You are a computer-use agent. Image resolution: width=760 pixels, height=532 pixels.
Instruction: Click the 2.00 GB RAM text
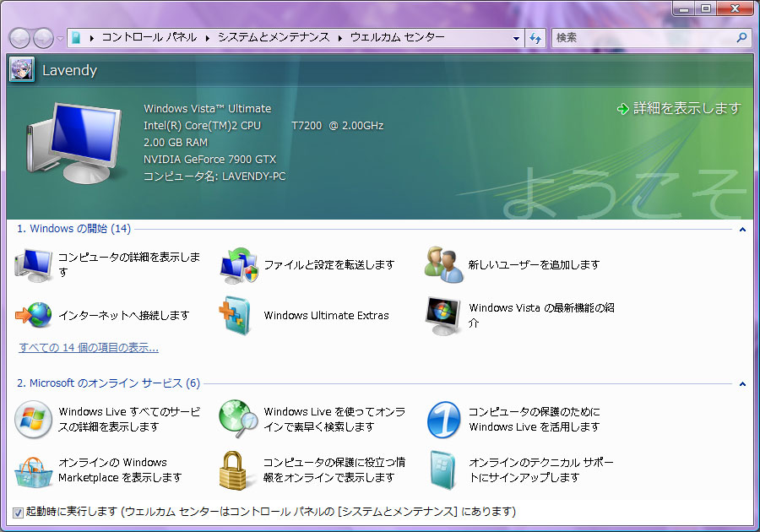pyautogui.click(x=176, y=143)
